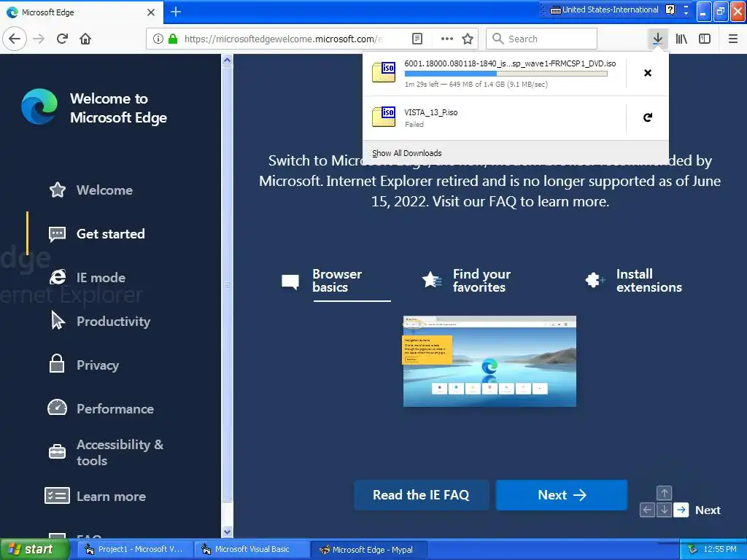747x560 pixels.
Task: Toggle reader view icon in the address bar
Action: pos(417,39)
